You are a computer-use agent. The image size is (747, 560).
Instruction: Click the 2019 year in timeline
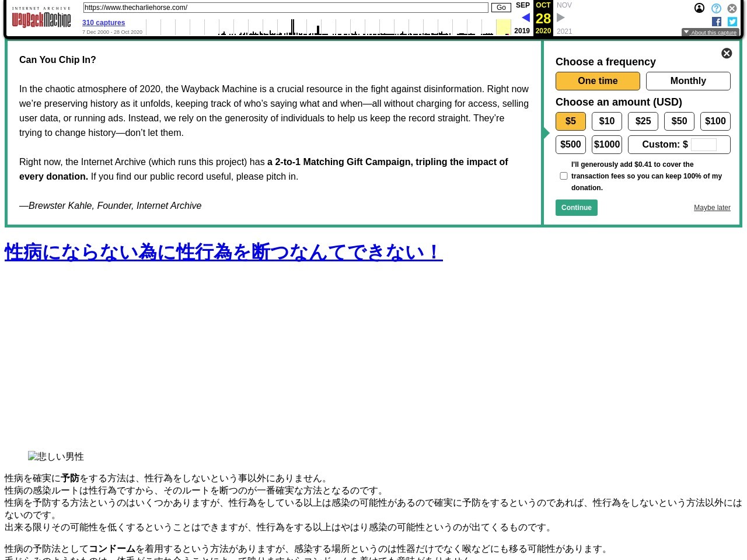[522, 31]
